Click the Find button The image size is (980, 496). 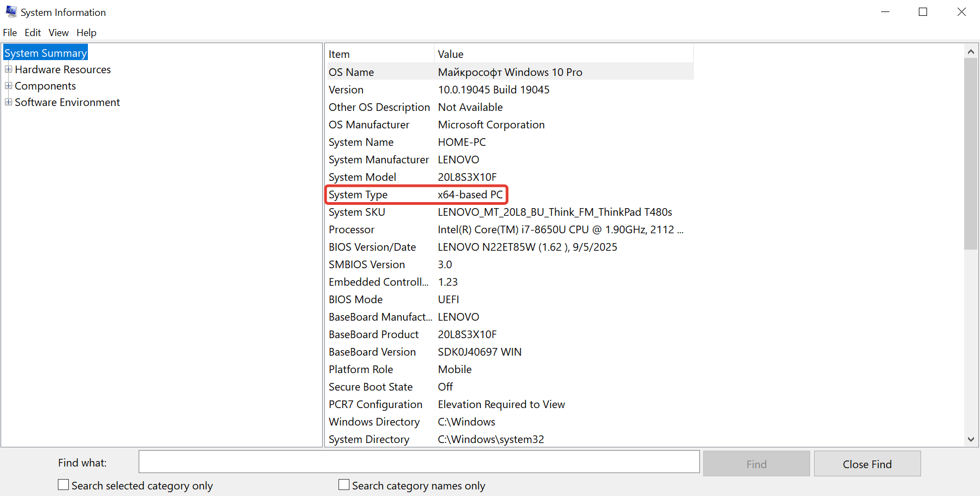757,464
